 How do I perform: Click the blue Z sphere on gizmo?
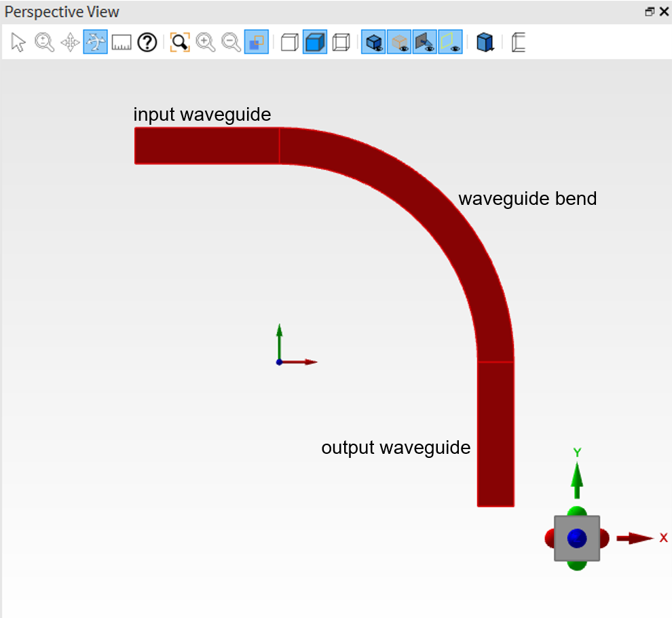click(577, 539)
